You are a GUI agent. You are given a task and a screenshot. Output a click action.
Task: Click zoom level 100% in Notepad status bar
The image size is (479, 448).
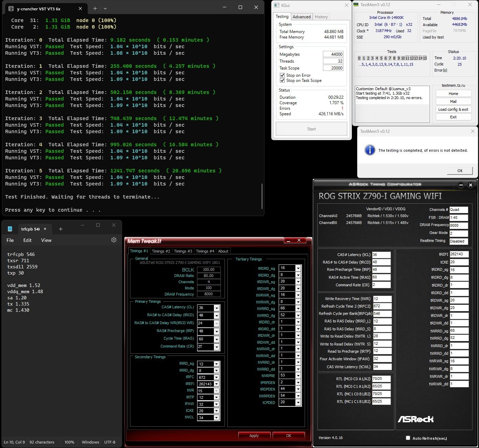tap(69, 442)
